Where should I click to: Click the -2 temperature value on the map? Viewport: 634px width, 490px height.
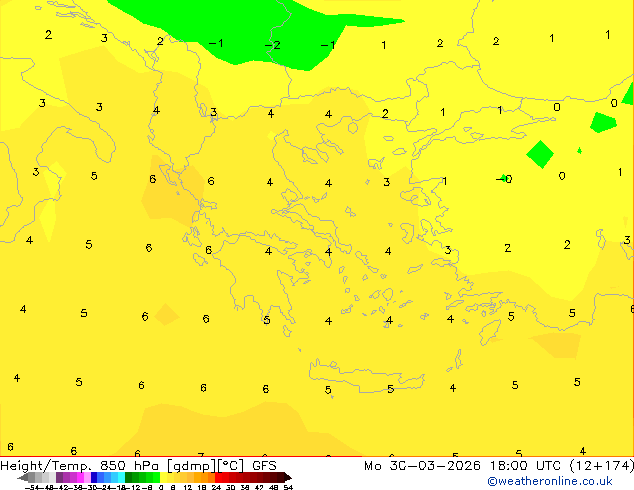pos(273,45)
